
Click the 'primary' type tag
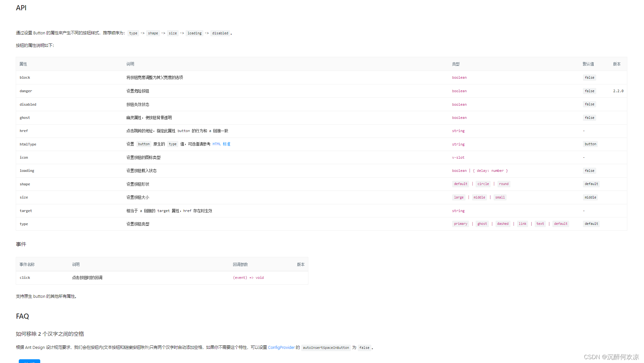(460, 224)
